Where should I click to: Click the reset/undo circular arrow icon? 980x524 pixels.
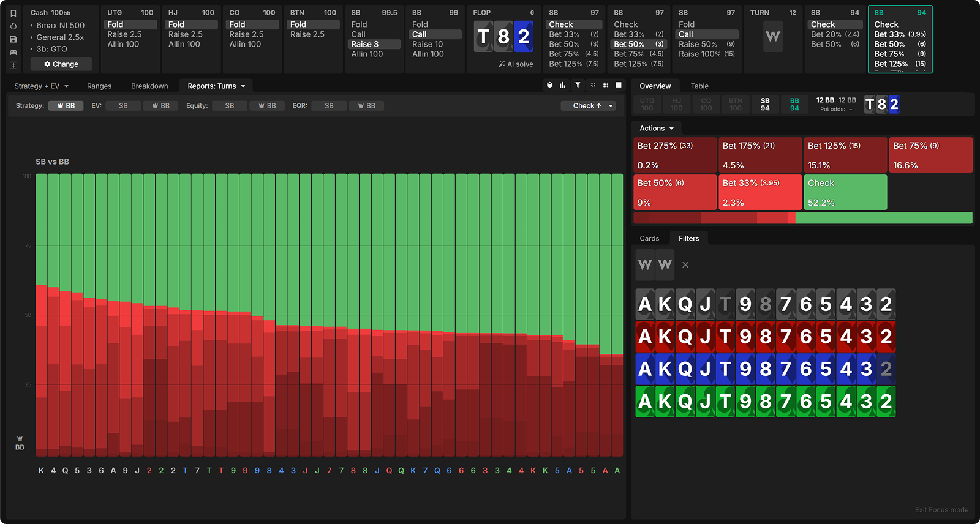click(x=13, y=26)
